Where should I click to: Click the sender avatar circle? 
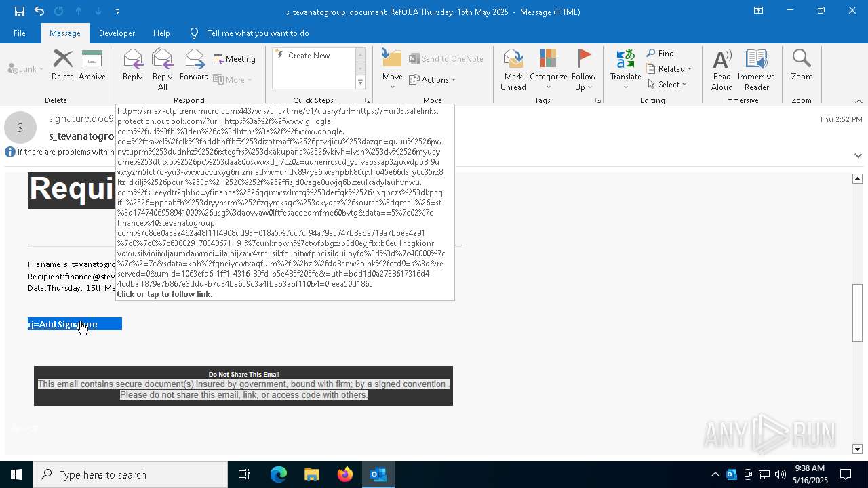click(x=20, y=127)
